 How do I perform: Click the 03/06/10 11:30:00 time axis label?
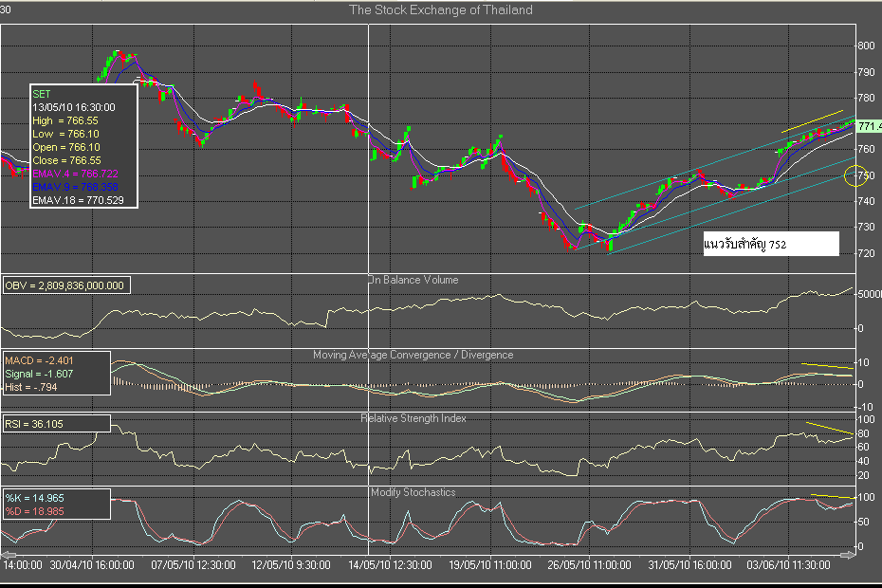(788, 565)
